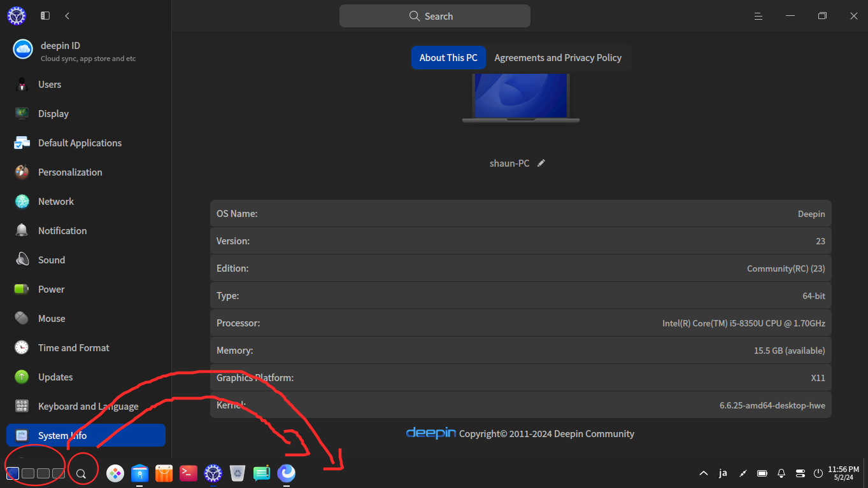Select Notification in the settings sidebar
Viewport: 868px width, 488px height.
pos(86,231)
